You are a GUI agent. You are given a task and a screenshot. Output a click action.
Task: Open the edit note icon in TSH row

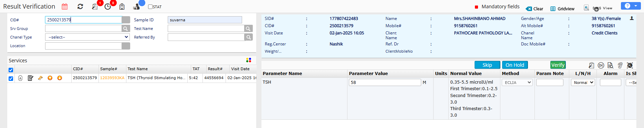[x=30, y=78]
